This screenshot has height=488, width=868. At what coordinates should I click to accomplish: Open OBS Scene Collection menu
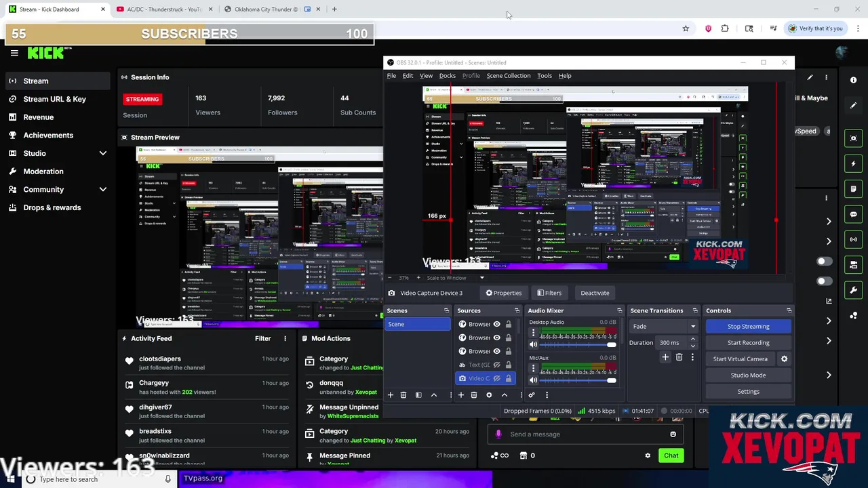click(x=509, y=76)
